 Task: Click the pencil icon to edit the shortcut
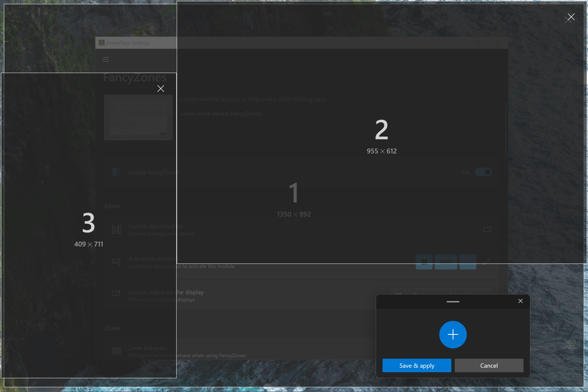[487, 262]
